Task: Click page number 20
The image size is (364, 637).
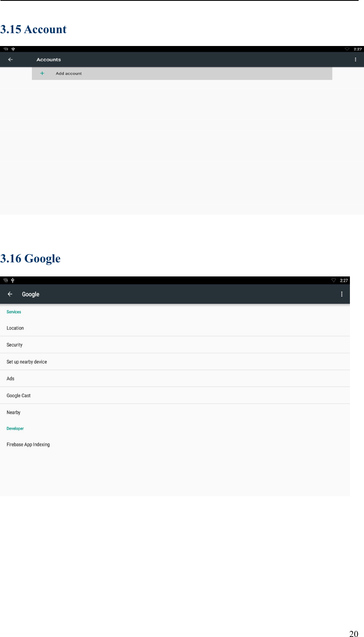Action: pyautogui.click(x=354, y=633)
